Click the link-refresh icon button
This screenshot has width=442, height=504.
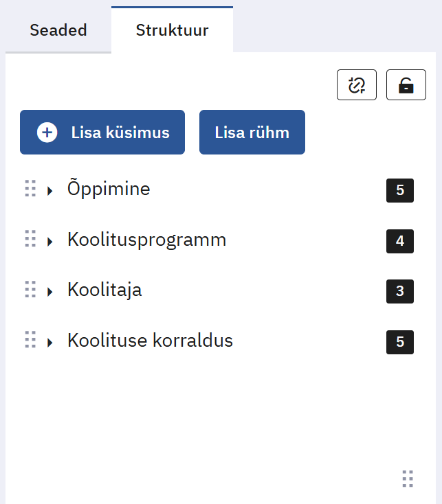(x=356, y=85)
